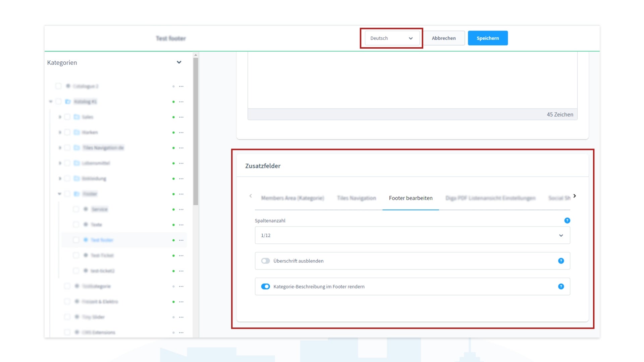Disable Kategorie-Beschreibung im Footer rendern switch
The width and height of the screenshot is (644, 362).
pyautogui.click(x=265, y=287)
